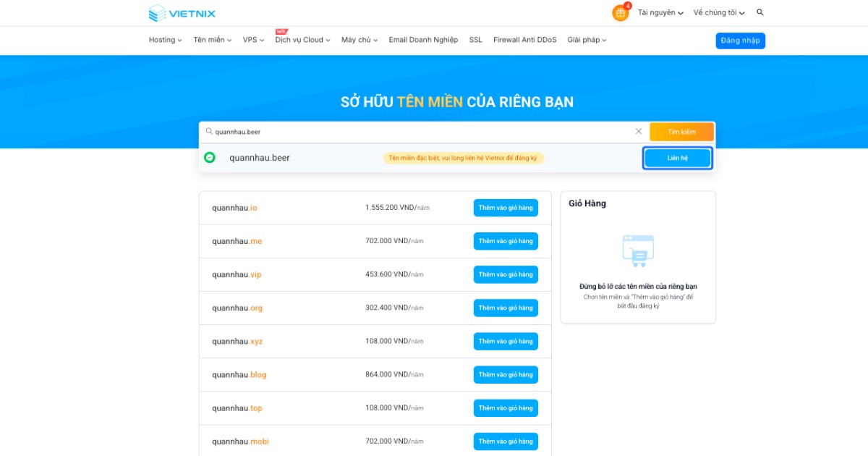The width and height of the screenshot is (868, 456).
Task: Click the Vietnix logo
Action: pyautogui.click(x=182, y=12)
